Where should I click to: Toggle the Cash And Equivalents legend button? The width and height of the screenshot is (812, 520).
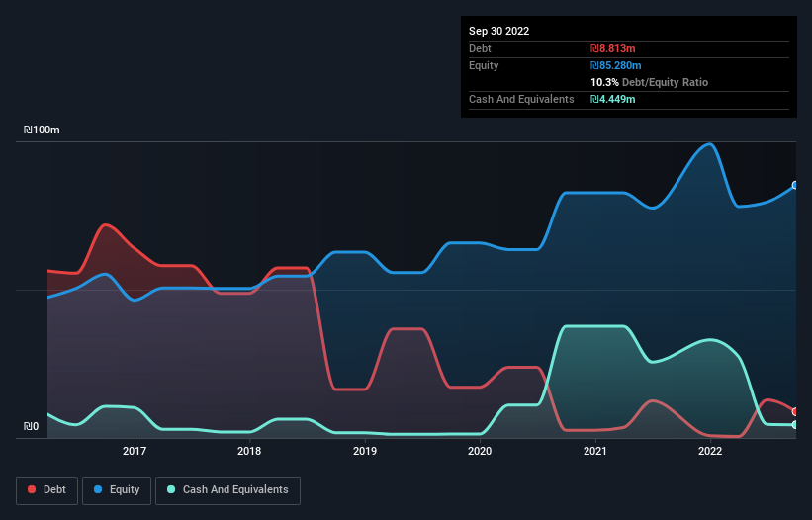pyautogui.click(x=227, y=490)
